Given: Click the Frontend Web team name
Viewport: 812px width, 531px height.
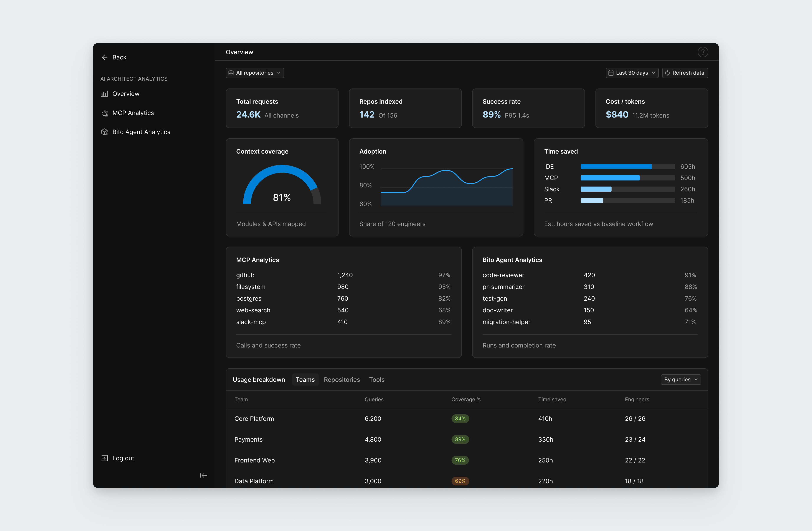Looking at the screenshot, I should (254, 460).
